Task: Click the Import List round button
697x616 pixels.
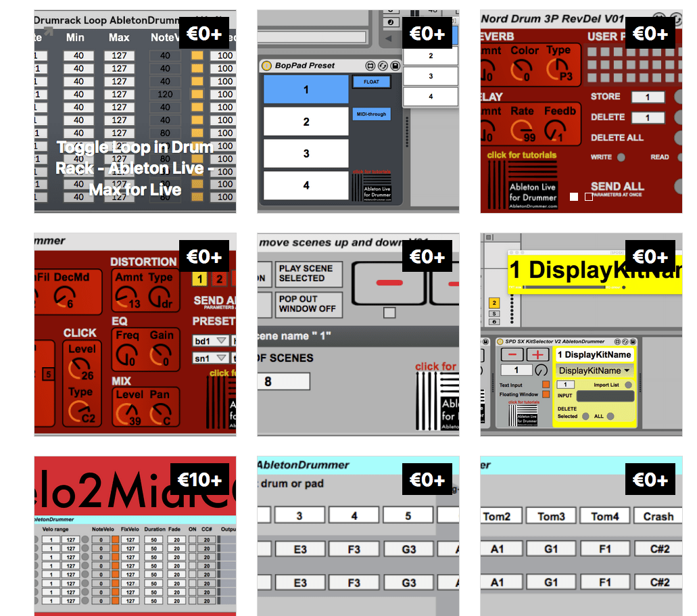Action: click(628, 385)
